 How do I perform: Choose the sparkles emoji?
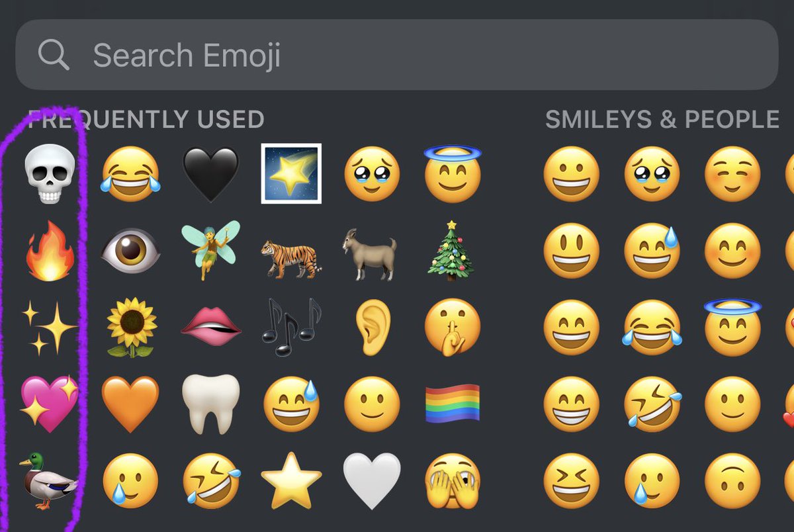click(50, 327)
